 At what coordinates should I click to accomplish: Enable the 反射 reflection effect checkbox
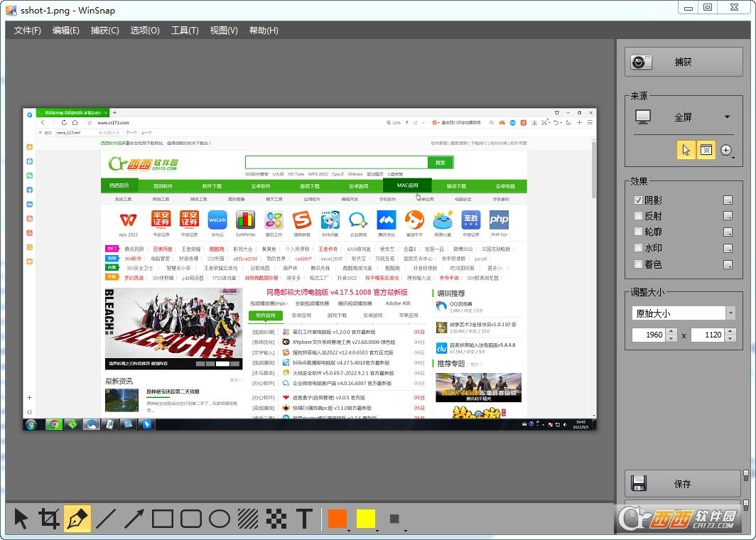[638, 216]
